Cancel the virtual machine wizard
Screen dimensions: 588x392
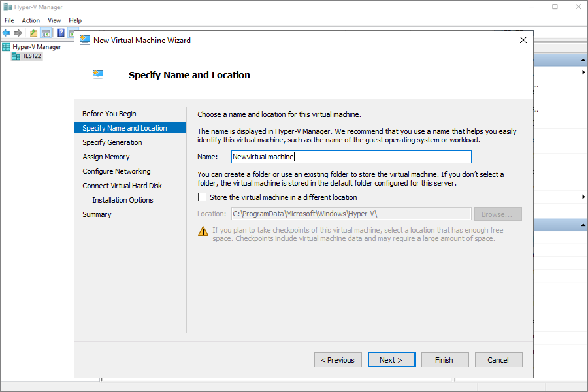(498, 360)
